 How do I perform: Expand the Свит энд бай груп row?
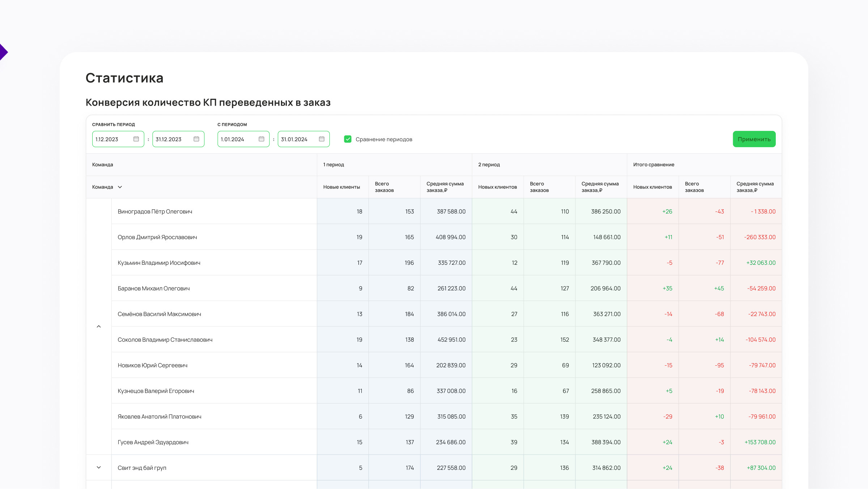(x=99, y=468)
